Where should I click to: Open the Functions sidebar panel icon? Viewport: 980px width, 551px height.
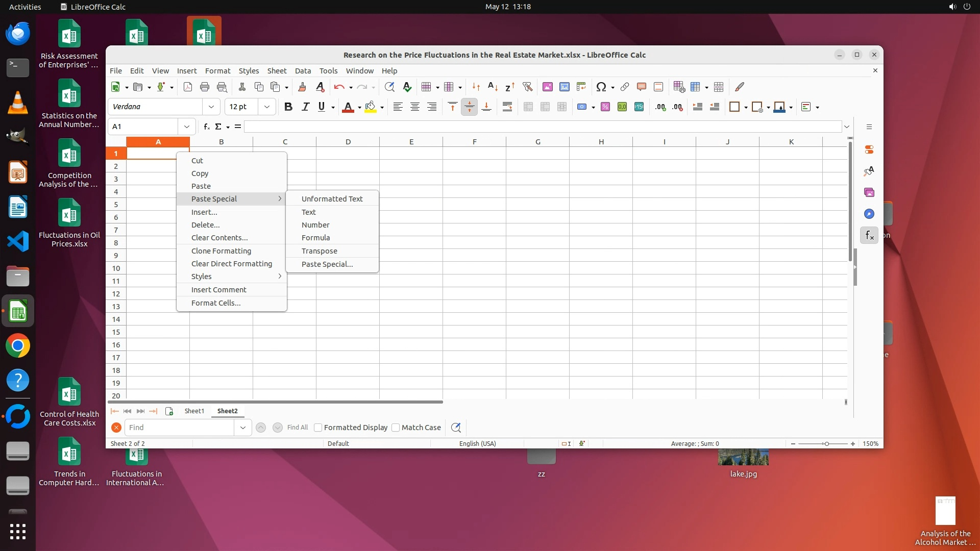[x=869, y=235]
